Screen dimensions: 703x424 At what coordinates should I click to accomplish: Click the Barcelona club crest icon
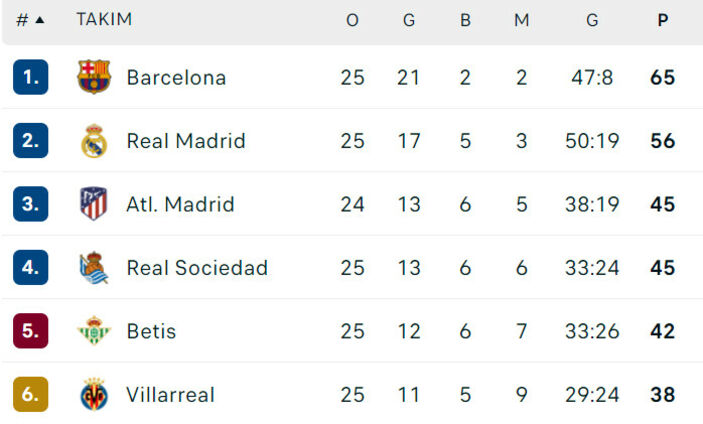[94, 77]
